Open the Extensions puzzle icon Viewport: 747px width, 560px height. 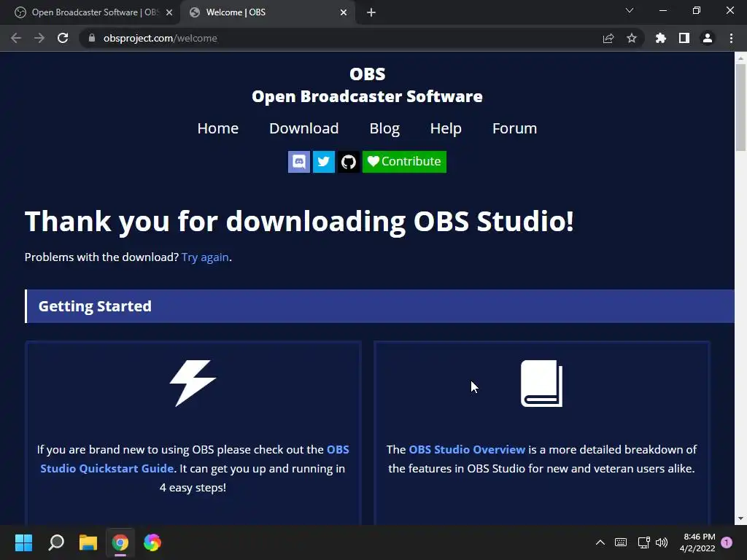click(x=661, y=38)
